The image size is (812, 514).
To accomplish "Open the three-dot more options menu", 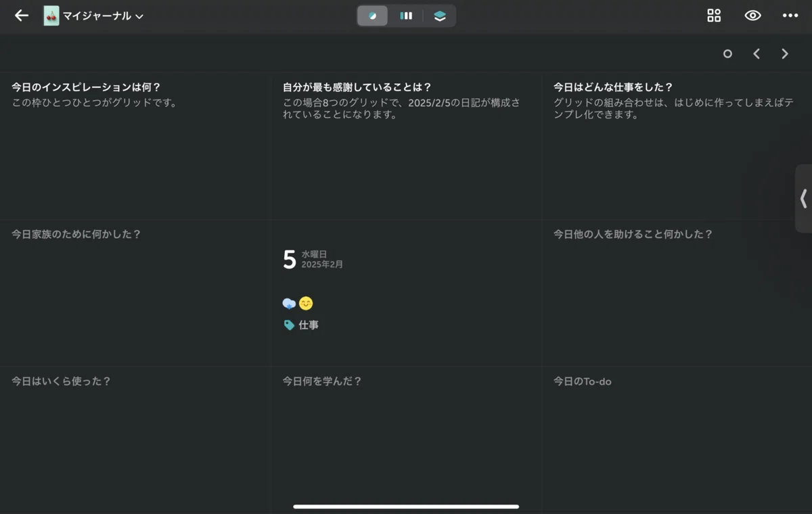I will click(790, 16).
